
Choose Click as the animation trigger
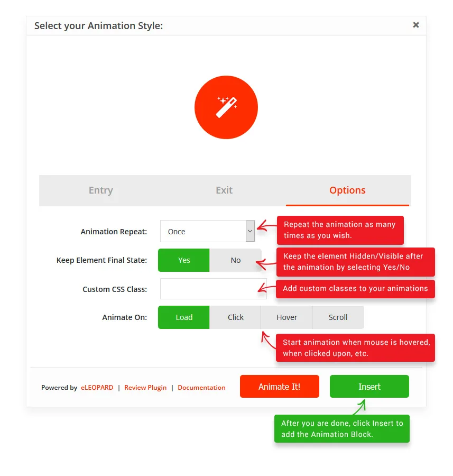235,317
